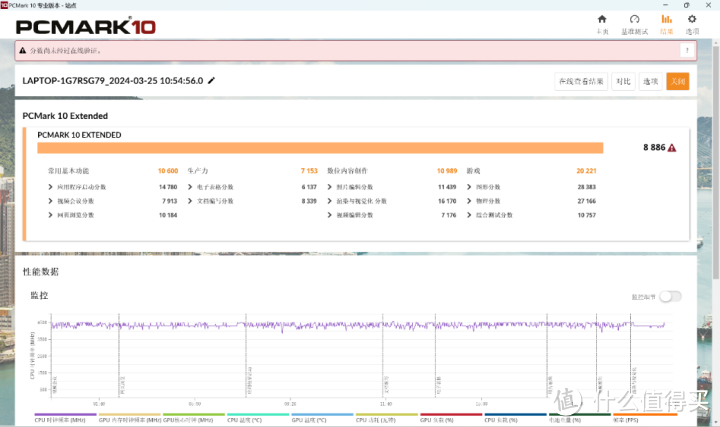Click the question mark in the warning banner

[x=687, y=50]
